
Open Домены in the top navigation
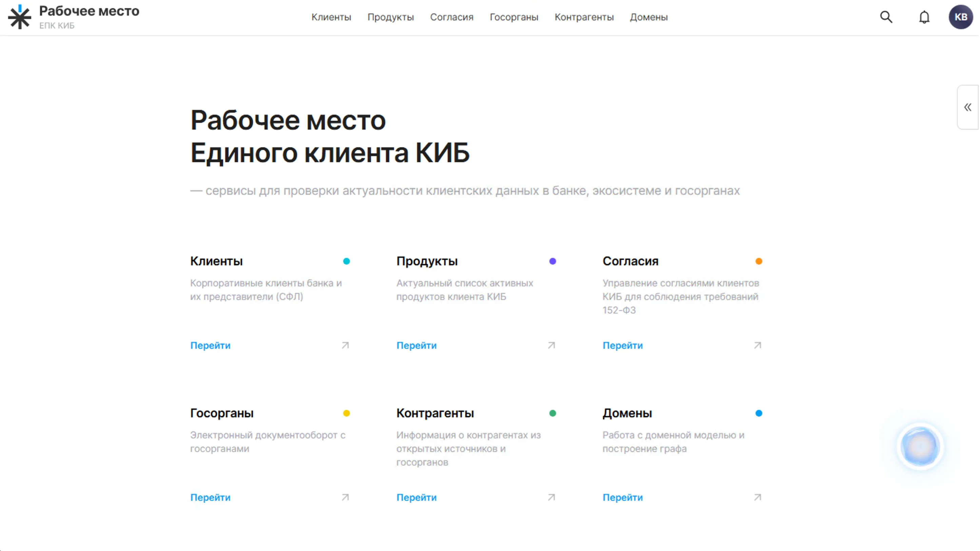pos(649,17)
